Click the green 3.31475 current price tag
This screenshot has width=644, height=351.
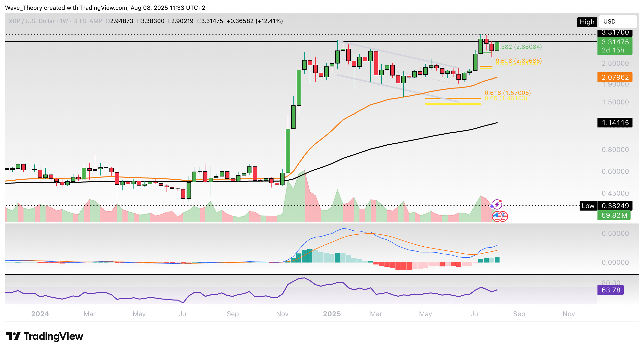tap(615, 42)
